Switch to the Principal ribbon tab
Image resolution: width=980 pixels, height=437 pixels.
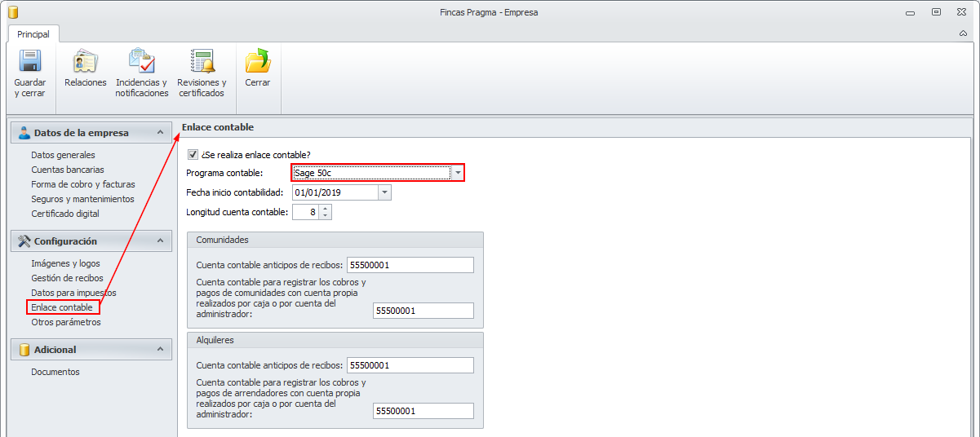(x=33, y=34)
